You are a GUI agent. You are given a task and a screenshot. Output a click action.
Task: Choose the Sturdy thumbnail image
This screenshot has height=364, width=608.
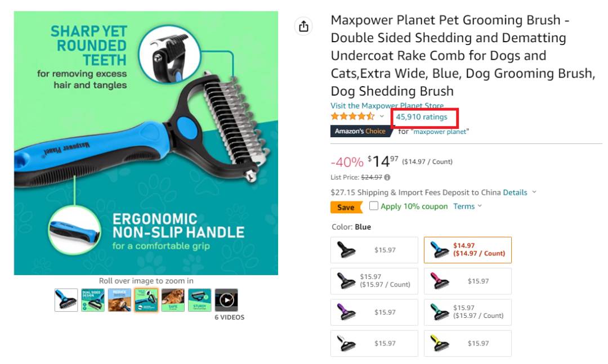(200, 300)
